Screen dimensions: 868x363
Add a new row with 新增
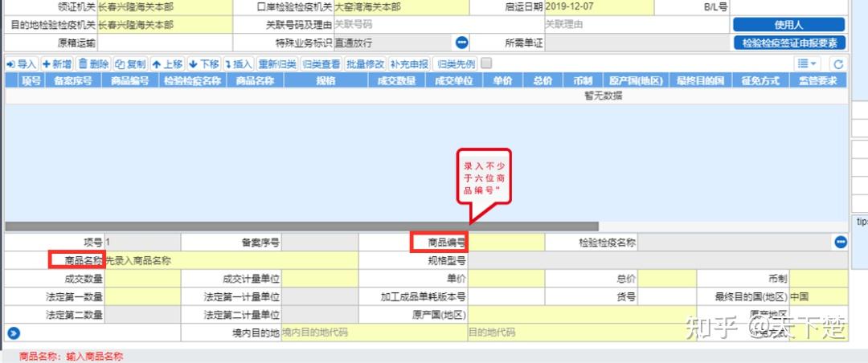(x=57, y=64)
